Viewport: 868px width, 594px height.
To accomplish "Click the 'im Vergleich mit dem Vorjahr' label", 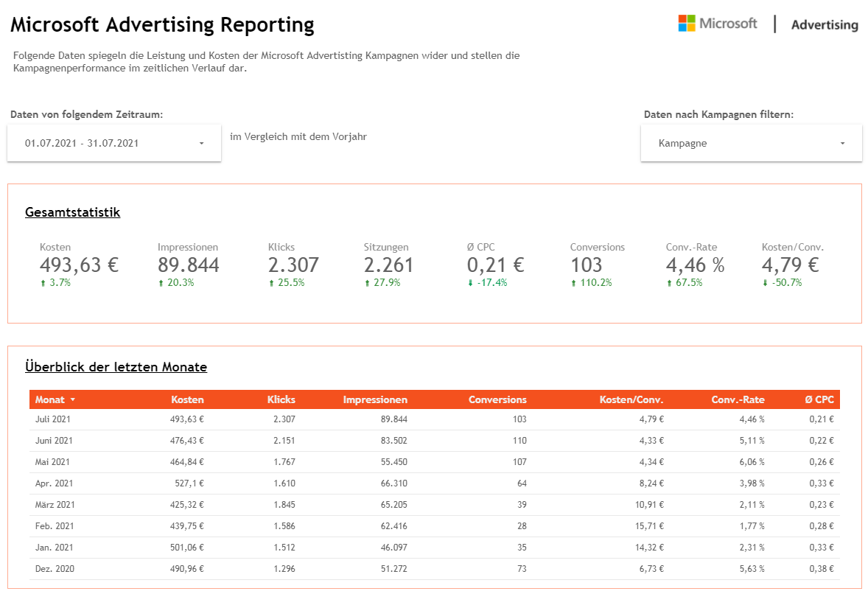I will [298, 137].
